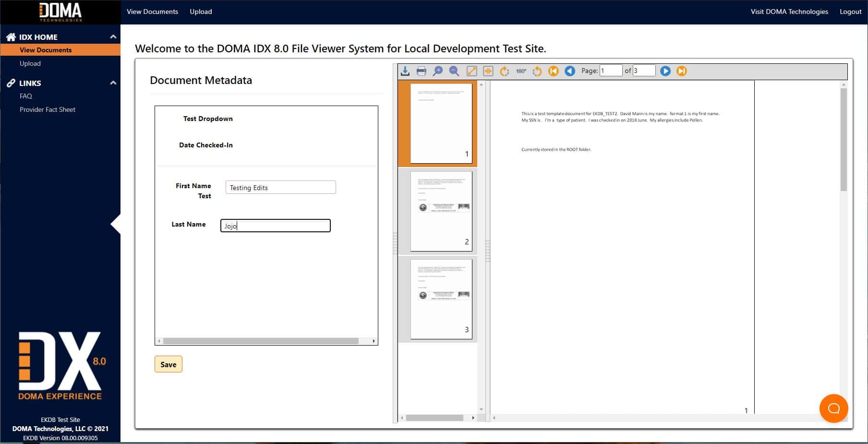The image size is (868, 444).
Task: Click metadata scrollbar right arrow
Action: pos(374,341)
